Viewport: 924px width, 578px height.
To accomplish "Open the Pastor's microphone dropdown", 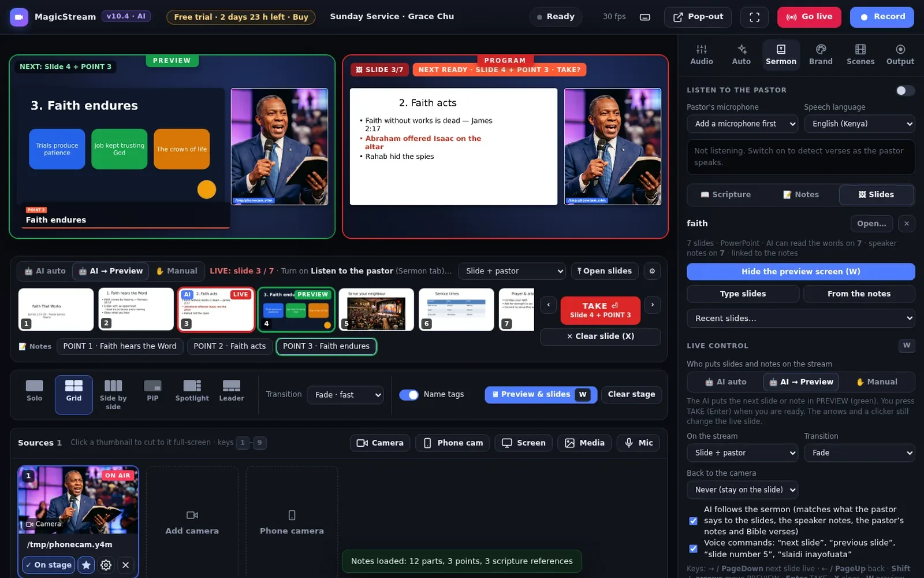I will pos(743,124).
